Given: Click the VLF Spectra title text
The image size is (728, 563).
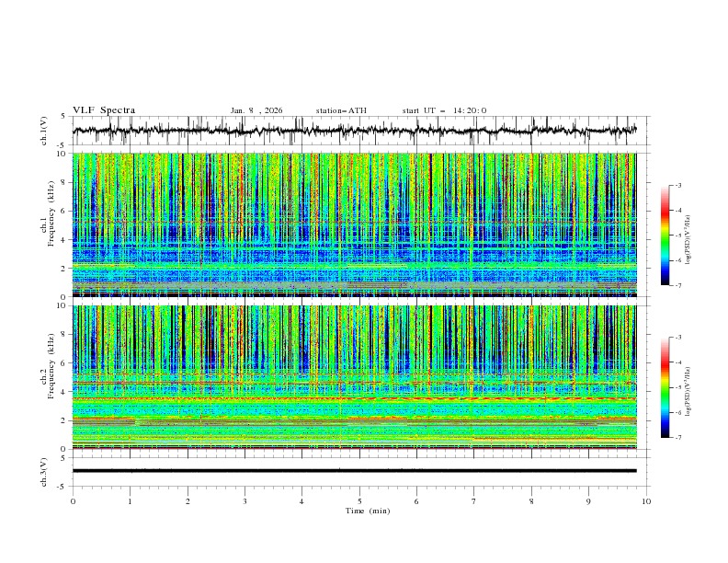Looking at the screenshot, I should pos(104,110).
